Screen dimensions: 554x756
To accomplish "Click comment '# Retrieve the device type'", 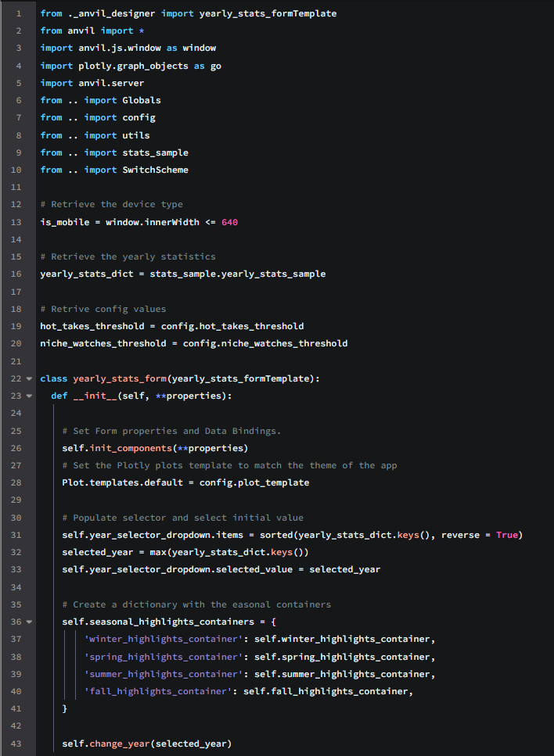I will point(111,204).
